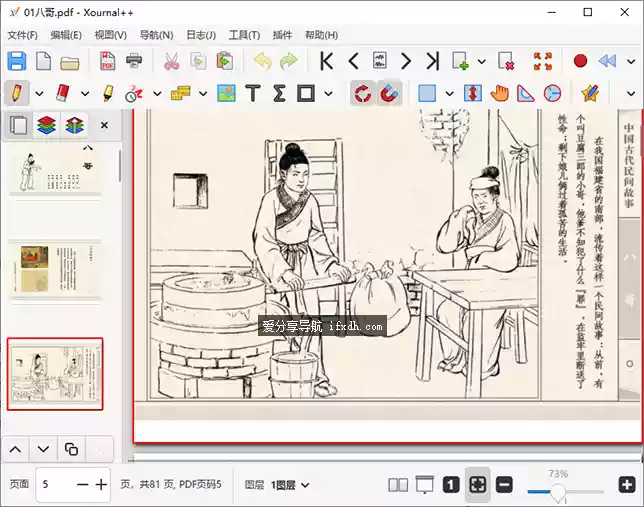Screen dimensions: 644x507
Task: Select the Pen tool
Action: click(x=16, y=93)
